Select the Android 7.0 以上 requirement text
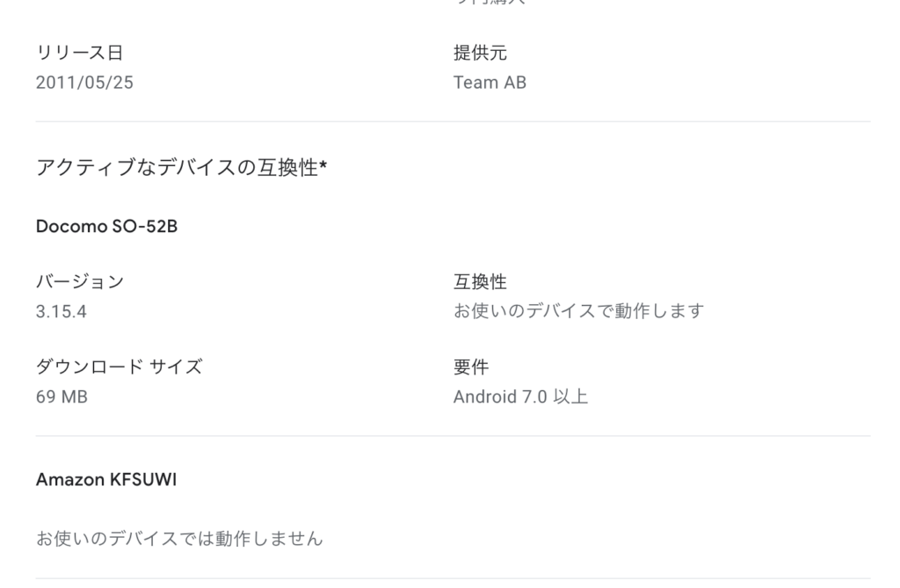This screenshot has width=900, height=588. [520, 397]
